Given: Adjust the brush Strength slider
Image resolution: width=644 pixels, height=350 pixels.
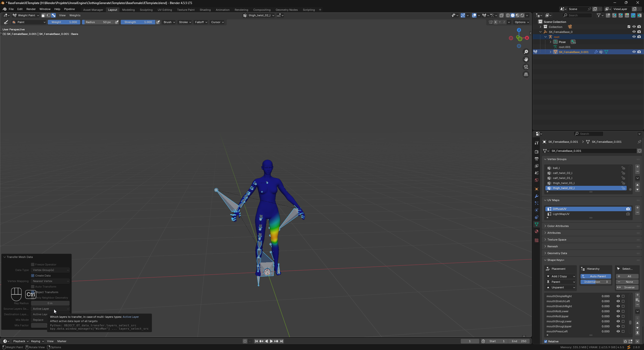Looking at the screenshot, I should (138, 22).
